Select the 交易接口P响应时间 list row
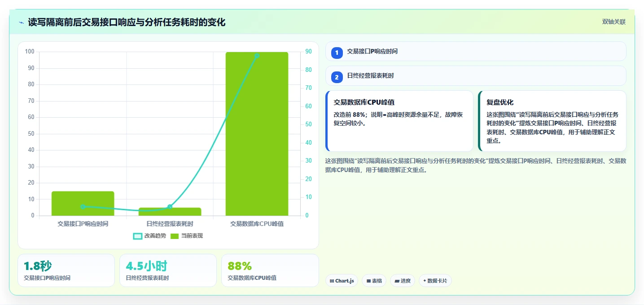 [475, 51]
